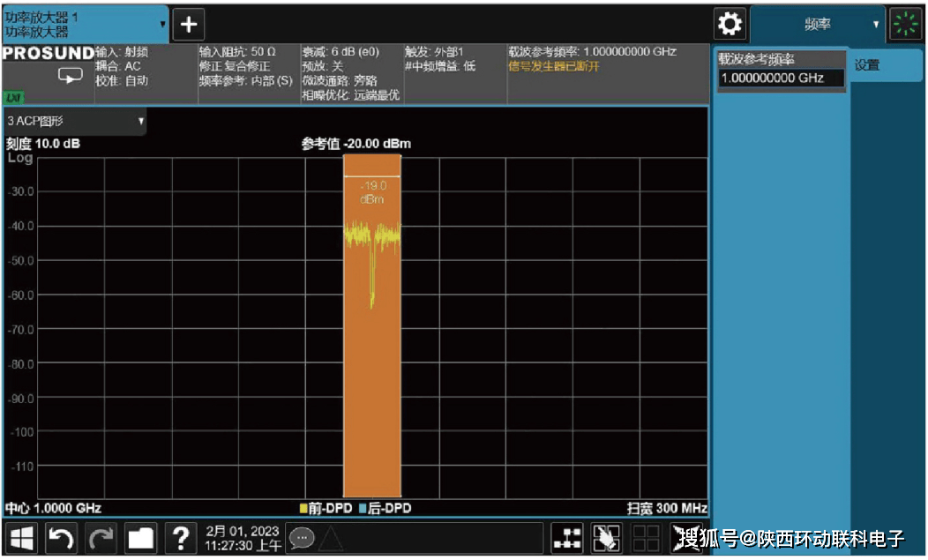Open the settings gear icon
Viewport: 928px width, 560px height.
click(x=730, y=24)
